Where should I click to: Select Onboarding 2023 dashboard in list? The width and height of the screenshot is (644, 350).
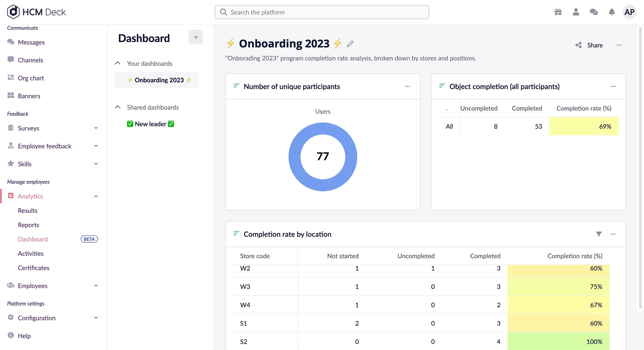(x=157, y=80)
